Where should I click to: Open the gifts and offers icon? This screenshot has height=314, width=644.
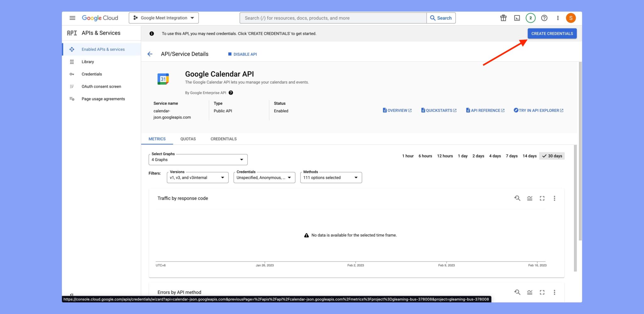point(503,18)
